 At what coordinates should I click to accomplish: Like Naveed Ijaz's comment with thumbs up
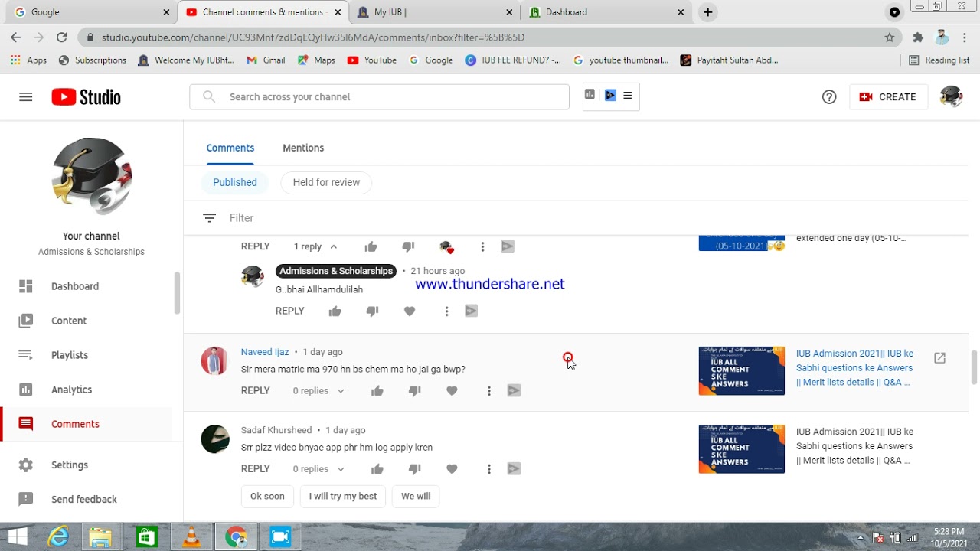tap(377, 391)
